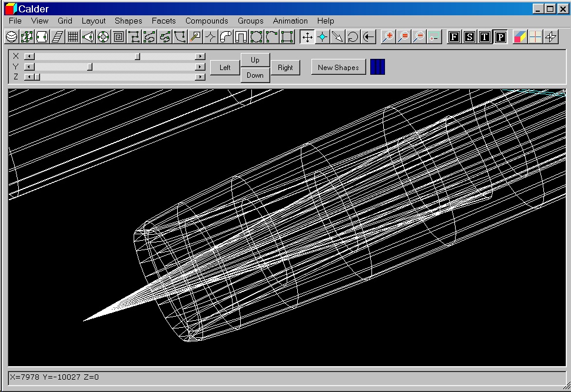Open the Compounds menu
The height and width of the screenshot is (392, 571).
point(207,21)
